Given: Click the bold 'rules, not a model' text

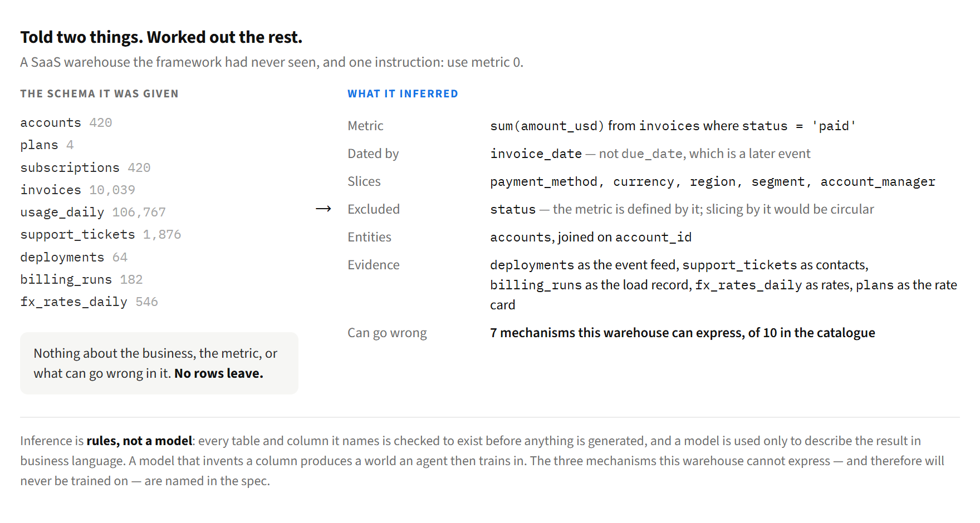Looking at the screenshot, I should tap(139, 441).
